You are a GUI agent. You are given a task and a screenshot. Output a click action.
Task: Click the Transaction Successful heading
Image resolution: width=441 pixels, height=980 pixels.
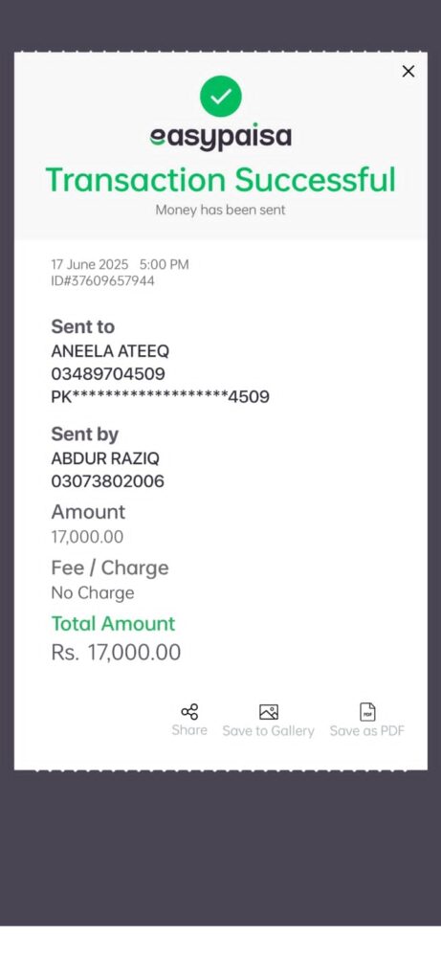pyautogui.click(x=220, y=180)
